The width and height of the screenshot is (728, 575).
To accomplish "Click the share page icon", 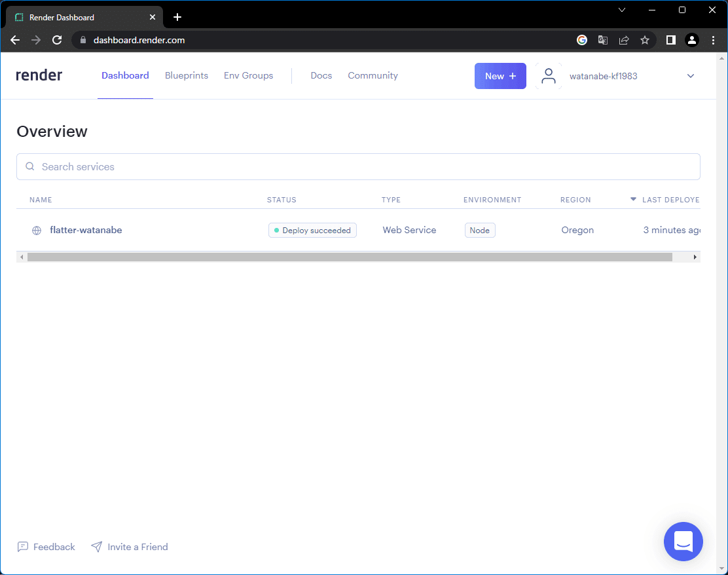I will pyautogui.click(x=624, y=40).
